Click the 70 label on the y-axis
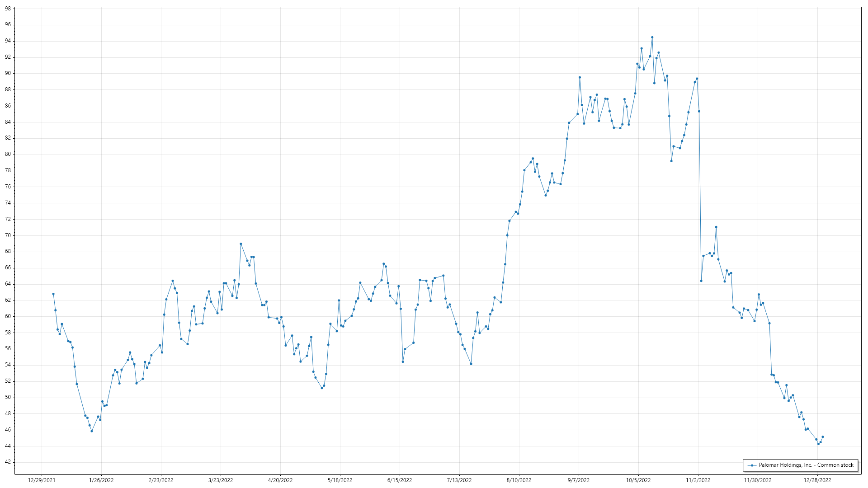This screenshot has height=488, width=868. [8, 235]
